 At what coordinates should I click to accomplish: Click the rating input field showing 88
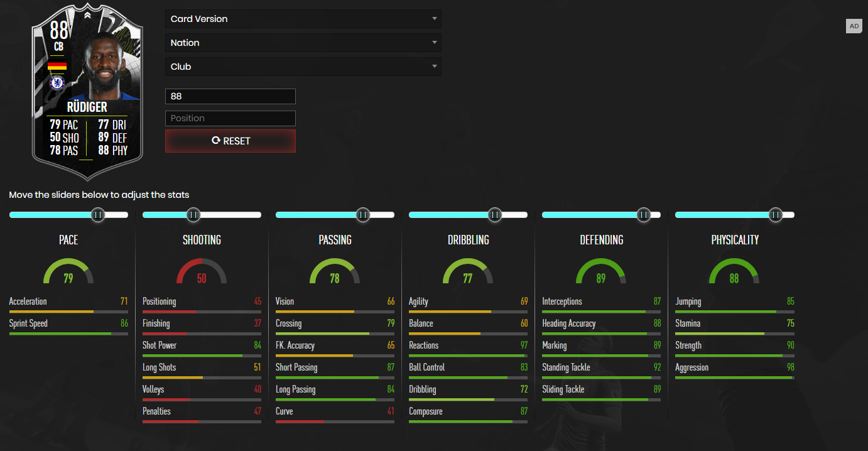(x=231, y=97)
